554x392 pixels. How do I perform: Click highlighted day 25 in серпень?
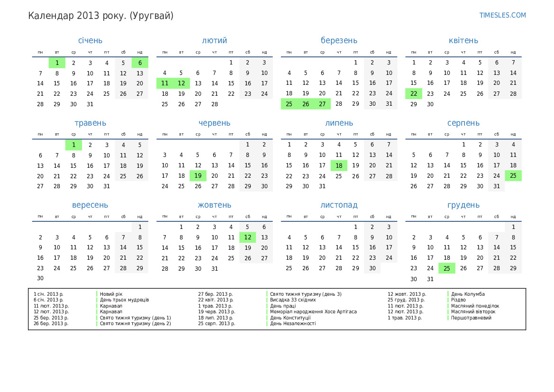coord(513,176)
